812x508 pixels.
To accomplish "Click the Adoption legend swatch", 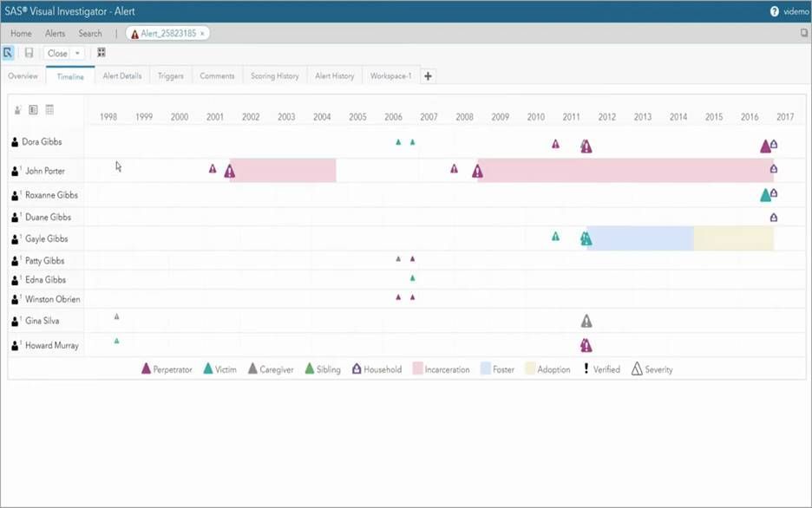I will 530,368.
